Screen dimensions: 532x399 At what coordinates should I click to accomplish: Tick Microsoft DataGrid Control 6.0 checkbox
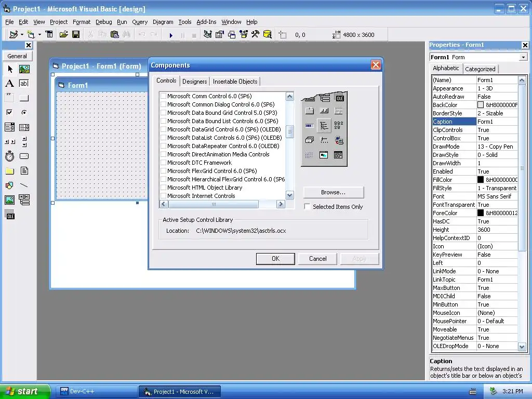[163, 129]
